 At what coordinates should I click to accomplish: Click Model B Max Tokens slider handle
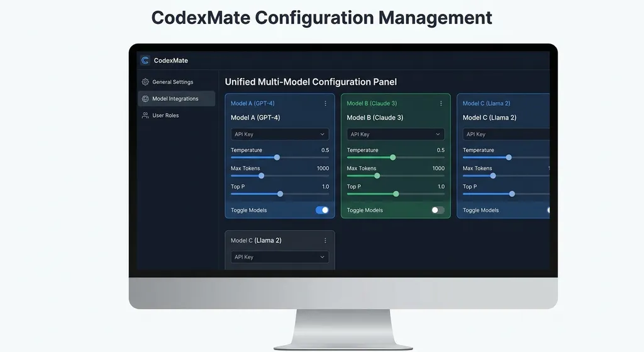point(377,176)
